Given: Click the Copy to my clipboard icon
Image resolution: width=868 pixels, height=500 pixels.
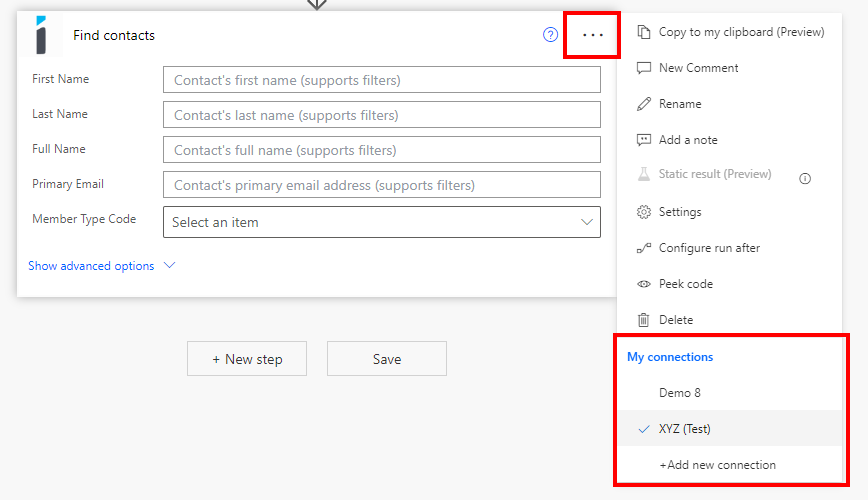Looking at the screenshot, I should (643, 32).
